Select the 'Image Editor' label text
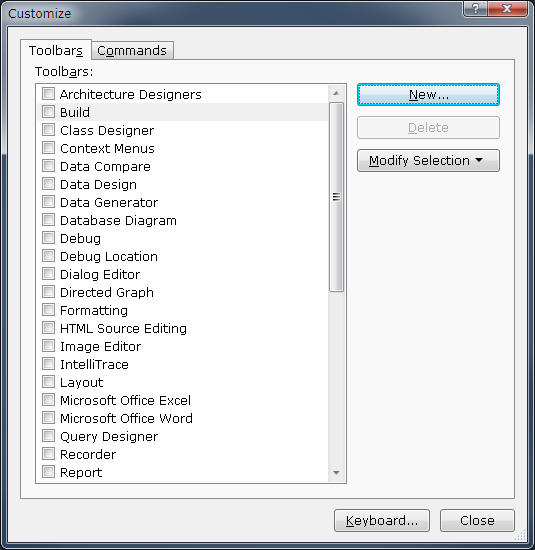The height and width of the screenshot is (550, 535). (x=100, y=347)
